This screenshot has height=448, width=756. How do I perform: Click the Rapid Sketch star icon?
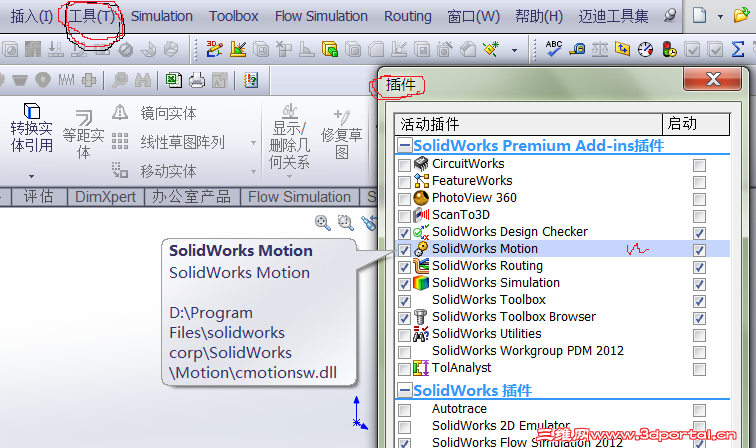(491, 49)
